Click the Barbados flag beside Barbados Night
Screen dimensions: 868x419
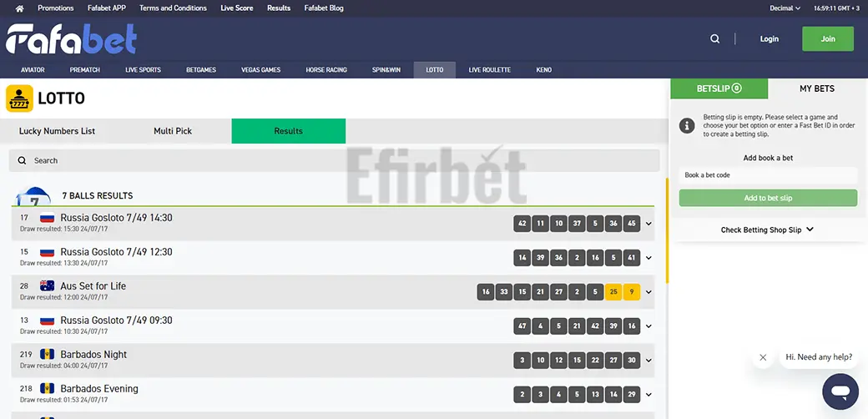click(47, 355)
